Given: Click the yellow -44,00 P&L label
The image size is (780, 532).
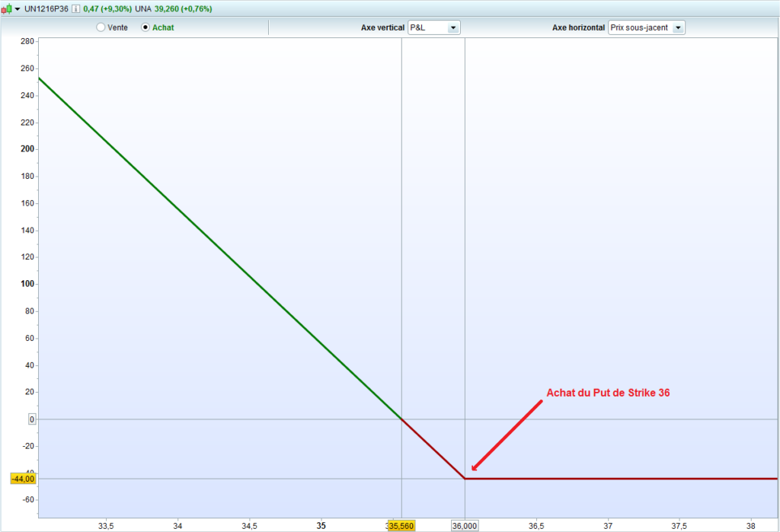Looking at the screenshot, I should point(23,479).
